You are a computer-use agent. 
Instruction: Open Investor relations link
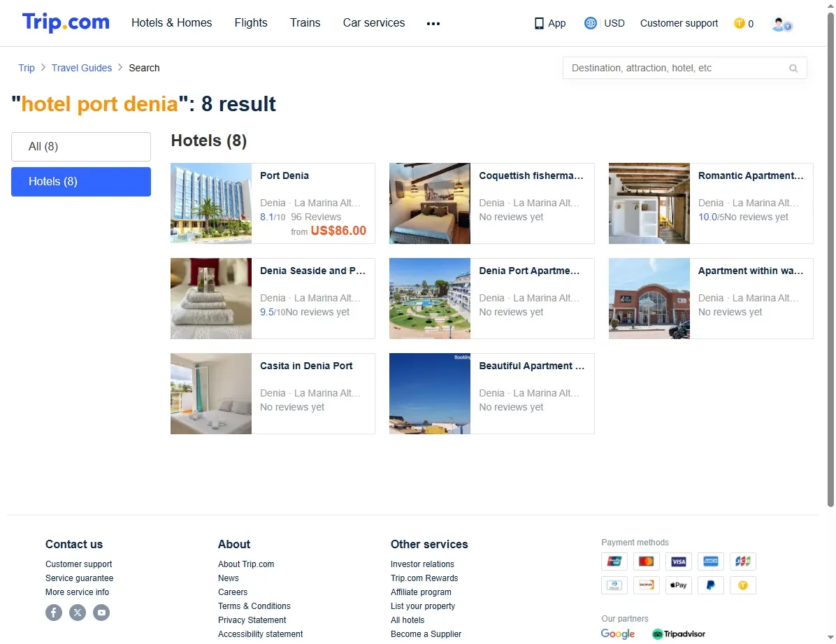click(422, 564)
